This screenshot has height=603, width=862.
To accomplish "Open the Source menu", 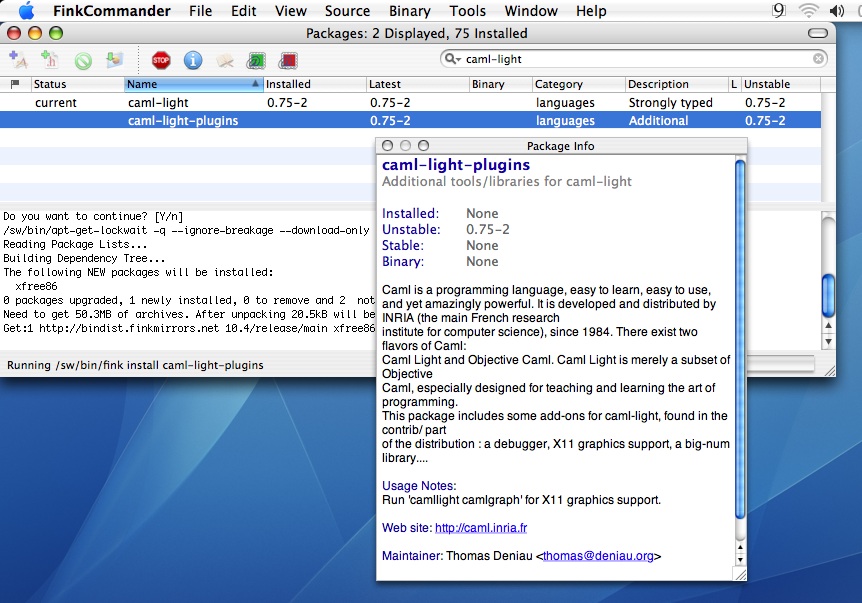I will [x=347, y=10].
